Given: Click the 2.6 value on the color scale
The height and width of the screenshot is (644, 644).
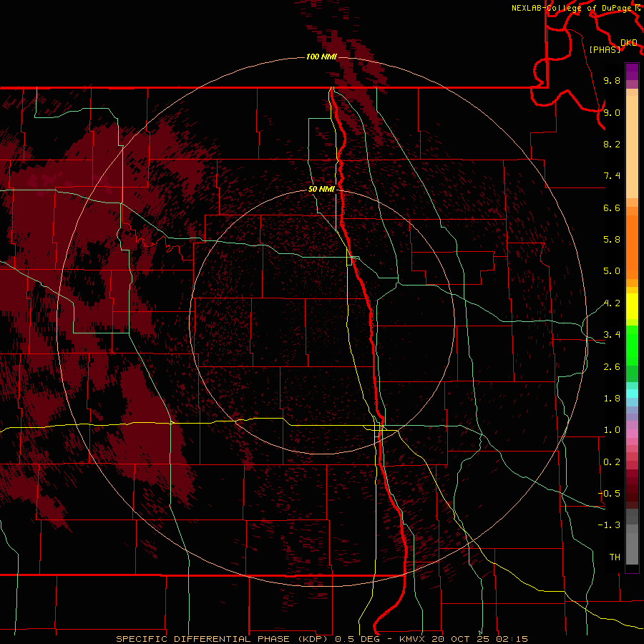Looking at the screenshot, I should 612,367.
